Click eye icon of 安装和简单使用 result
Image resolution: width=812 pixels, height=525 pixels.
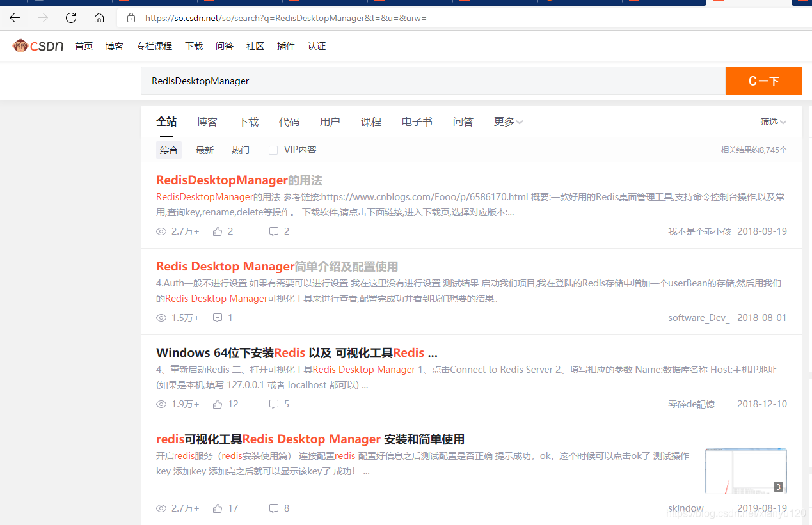tap(161, 508)
